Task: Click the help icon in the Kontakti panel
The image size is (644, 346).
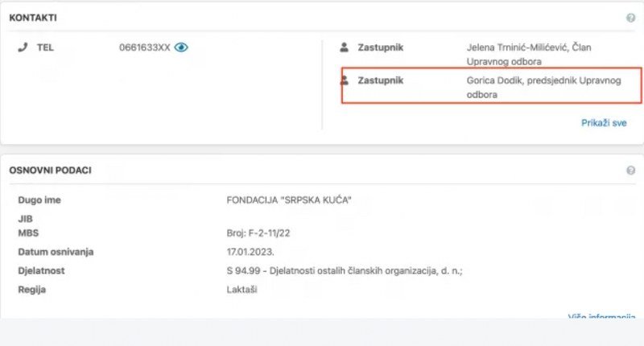Action: pyautogui.click(x=630, y=18)
